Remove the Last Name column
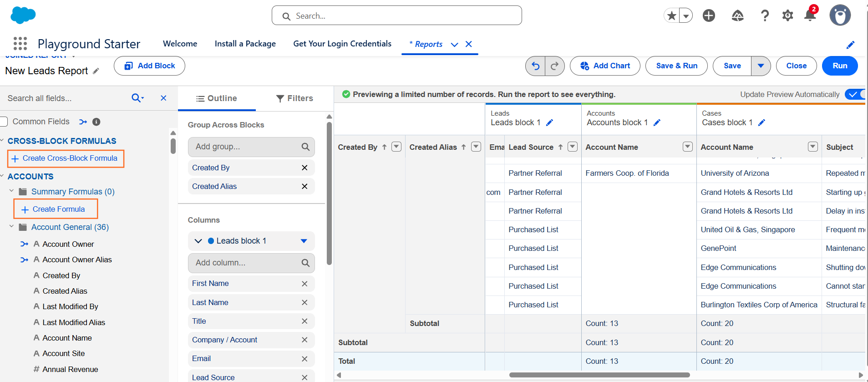This screenshot has width=868, height=382. 305,302
